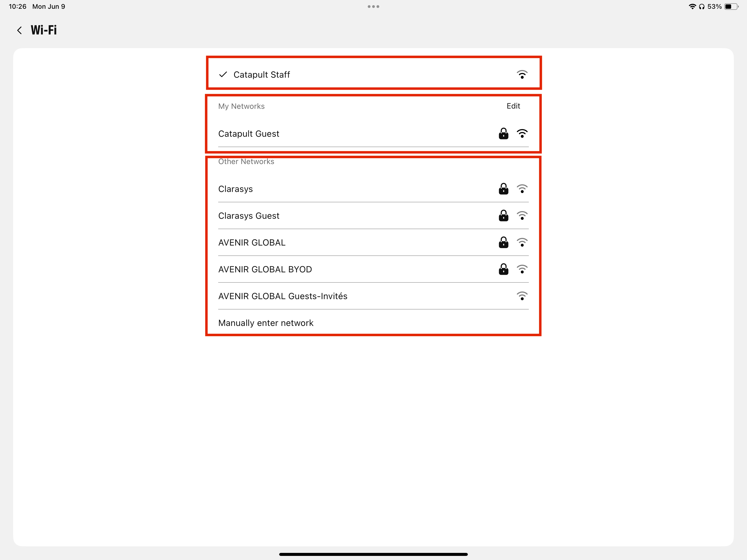
Task: Tap the My Networks section header
Action: pyautogui.click(x=241, y=106)
